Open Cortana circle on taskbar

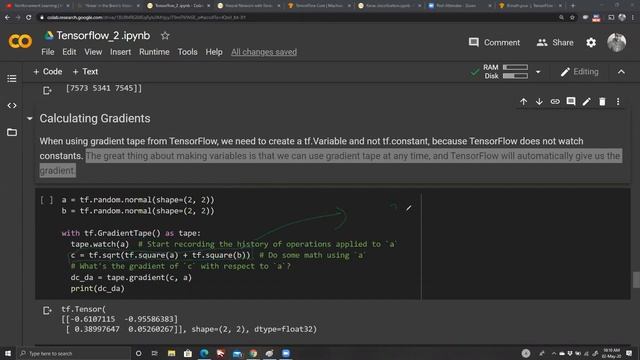[x=138, y=353]
